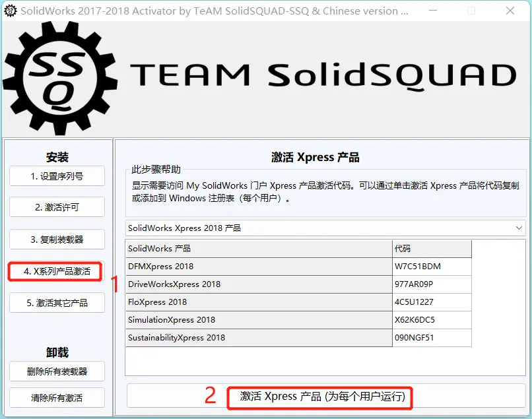532x419 pixels.
Task: Select the DriveWorksXpress 2018 row
Action: pyautogui.click(x=298, y=284)
